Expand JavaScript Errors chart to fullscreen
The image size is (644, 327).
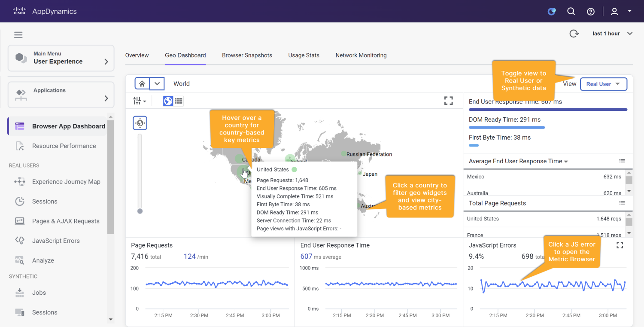[x=620, y=245]
